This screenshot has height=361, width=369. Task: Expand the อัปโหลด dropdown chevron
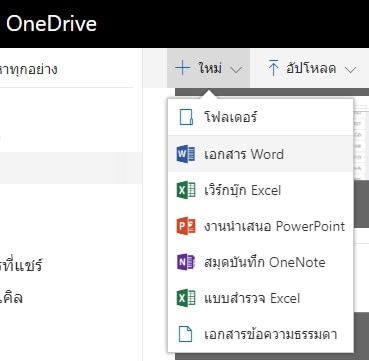pos(350,70)
